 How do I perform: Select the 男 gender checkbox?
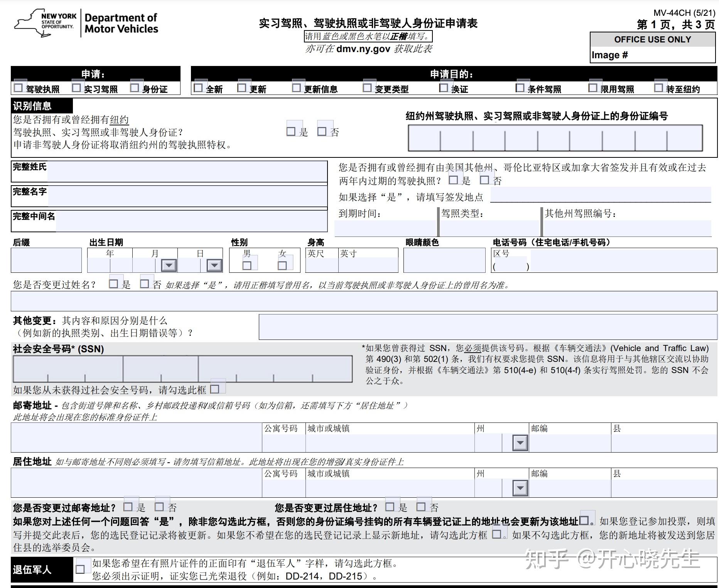point(247,265)
